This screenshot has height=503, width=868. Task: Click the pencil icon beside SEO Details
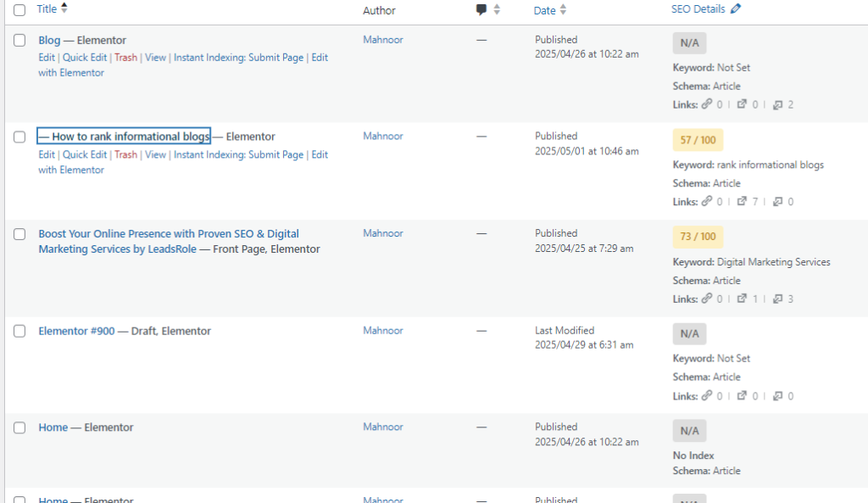pos(735,9)
